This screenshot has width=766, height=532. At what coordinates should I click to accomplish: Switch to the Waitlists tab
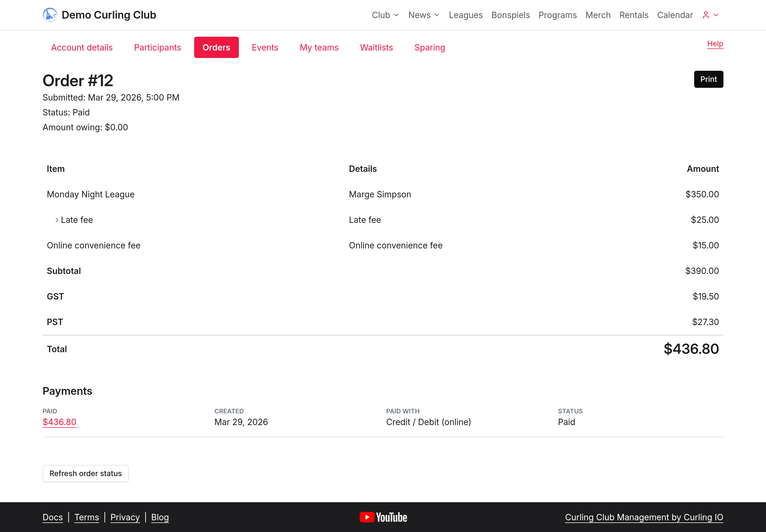point(376,47)
